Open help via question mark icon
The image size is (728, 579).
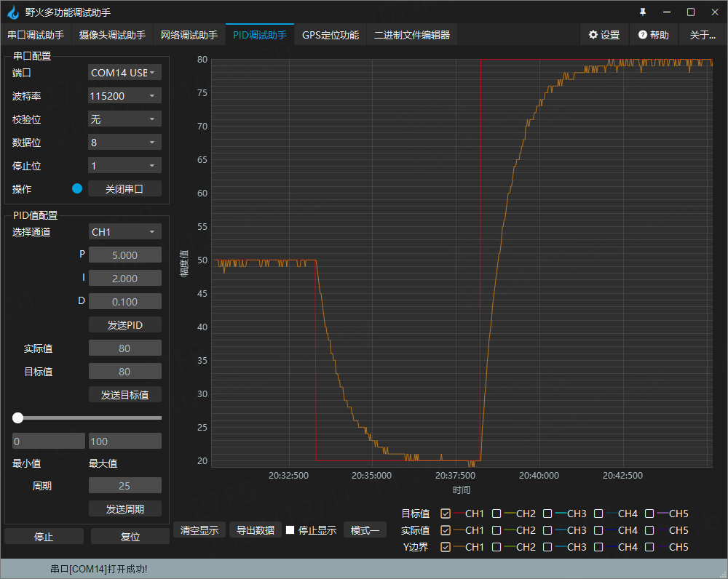click(x=643, y=35)
